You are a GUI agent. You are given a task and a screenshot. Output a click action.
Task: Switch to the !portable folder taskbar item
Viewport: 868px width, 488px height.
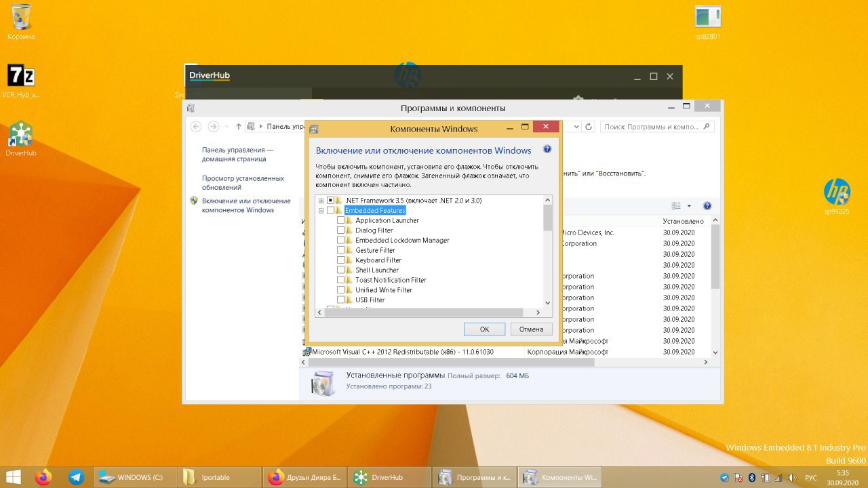click(x=220, y=477)
